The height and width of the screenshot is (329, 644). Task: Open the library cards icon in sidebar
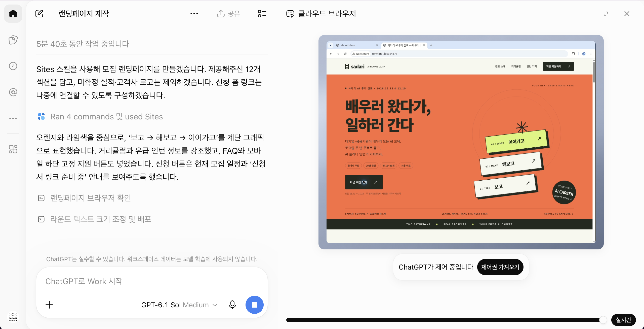pyautogui.click(x=13, y=40)
